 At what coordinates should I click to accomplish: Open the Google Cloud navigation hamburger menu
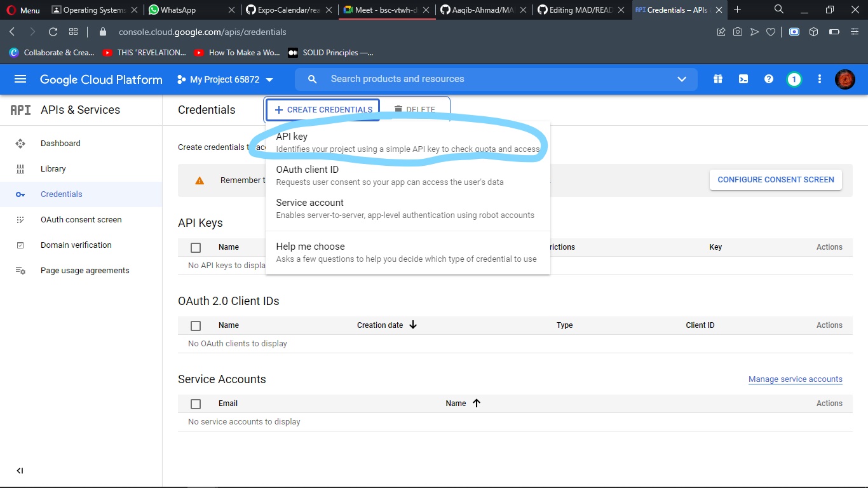pyautogui.click(x=20, y=79)
